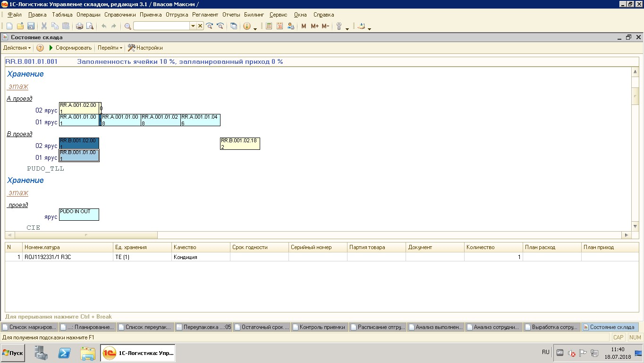Select cell RR.A.001.01.04
Screen dimensions: 644x363
pyautogui.click(x=200, y=120)
